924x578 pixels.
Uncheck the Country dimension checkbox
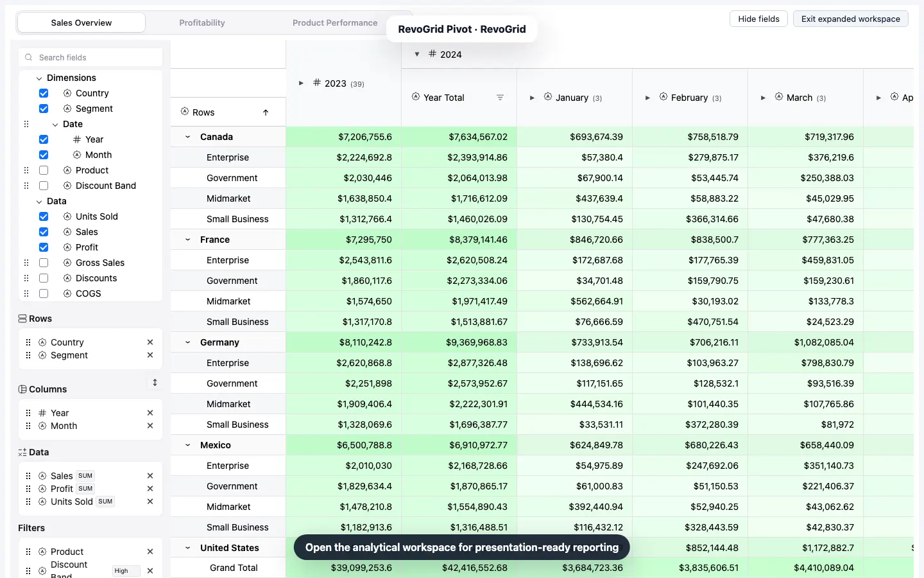44,93
